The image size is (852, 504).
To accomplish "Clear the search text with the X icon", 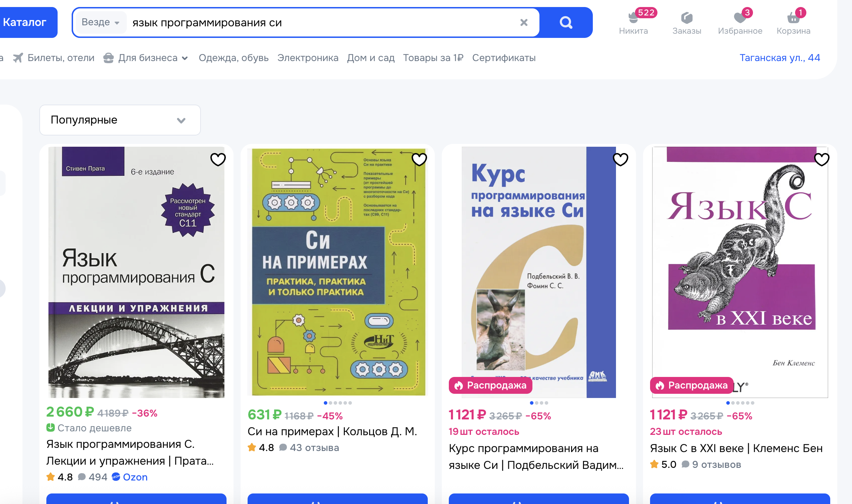I will (x=524, y=22).
